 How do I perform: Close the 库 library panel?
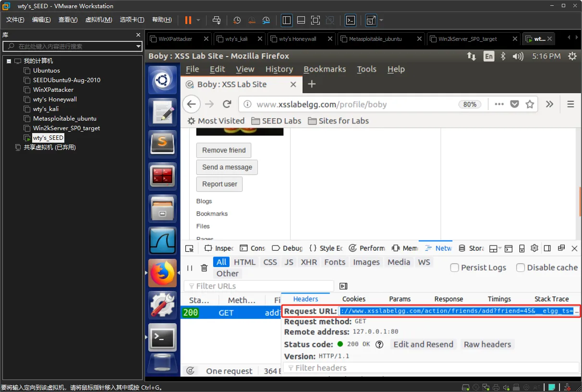pyautogui.click(x=138, y=35)
